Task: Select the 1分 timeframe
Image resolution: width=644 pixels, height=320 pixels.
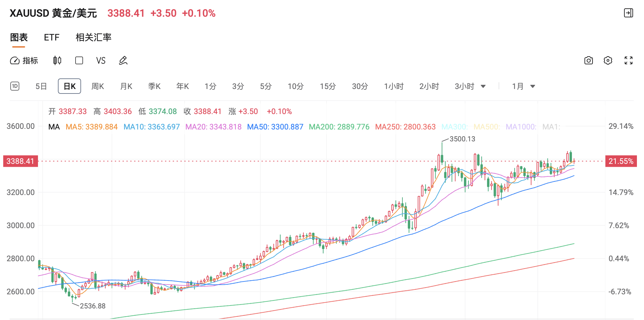Action: pos(210,86)
